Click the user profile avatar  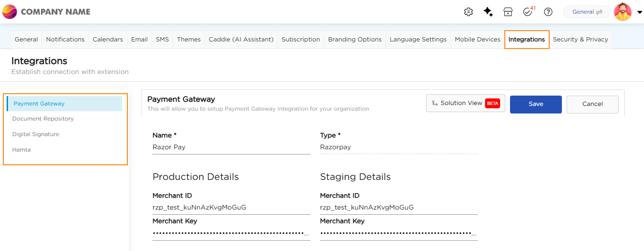coord(622,12)
